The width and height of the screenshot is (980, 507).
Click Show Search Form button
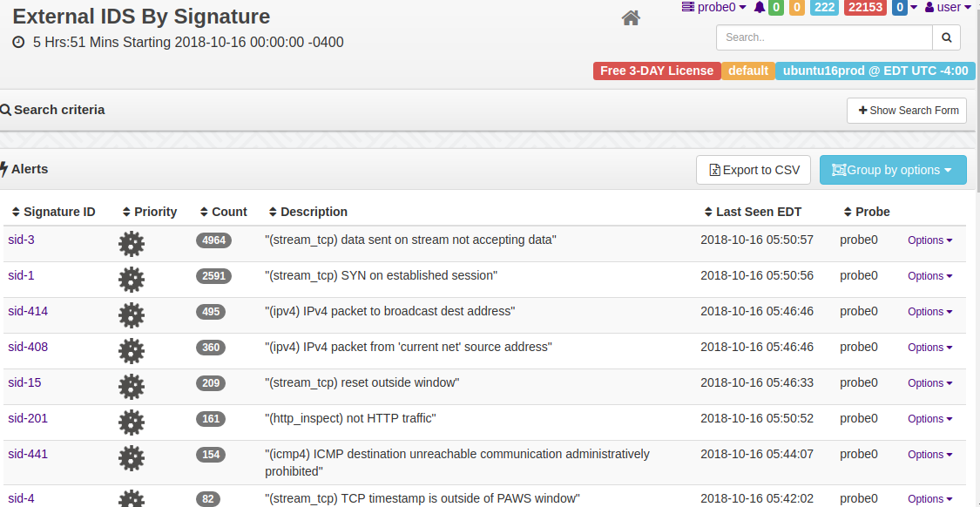906,111
